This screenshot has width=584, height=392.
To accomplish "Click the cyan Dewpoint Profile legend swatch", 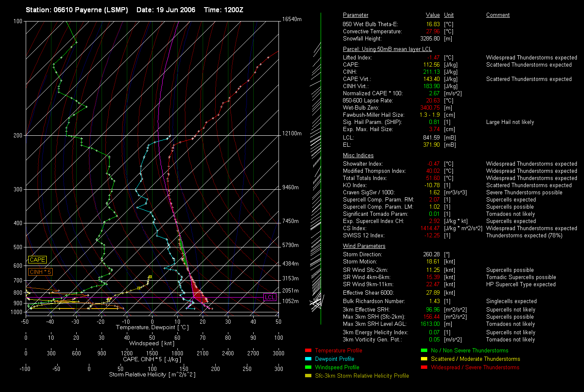I will click(308, 359).
